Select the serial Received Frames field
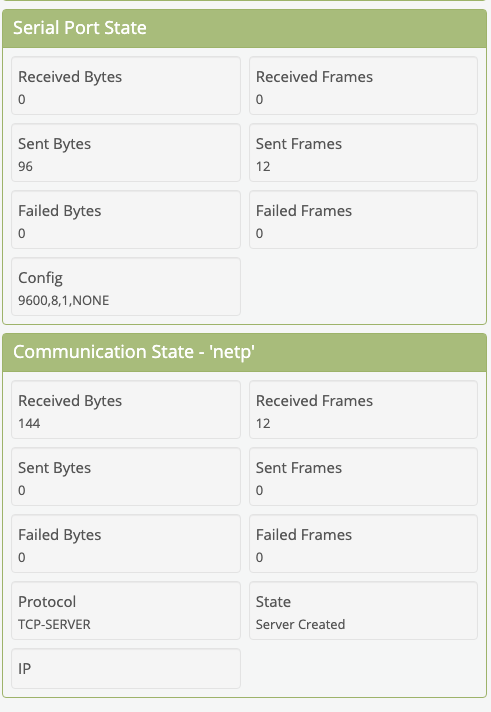491x712 pixels. (363, 86)
